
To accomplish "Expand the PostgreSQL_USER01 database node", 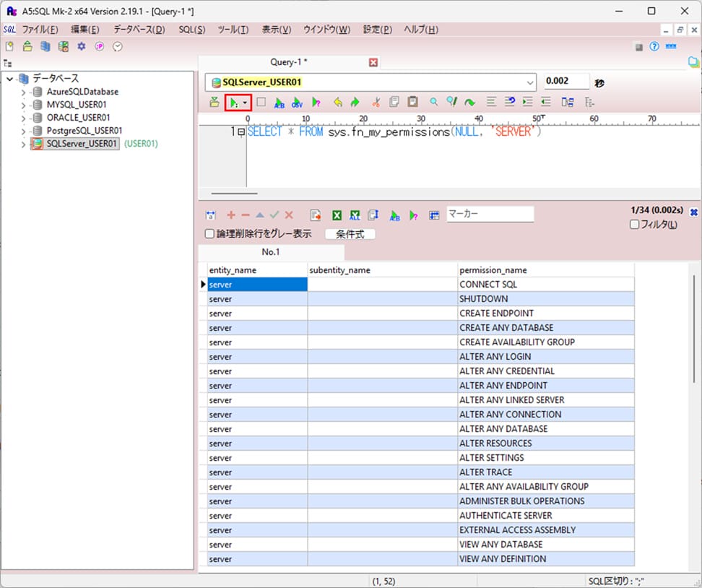I will (x=24, y=131).
